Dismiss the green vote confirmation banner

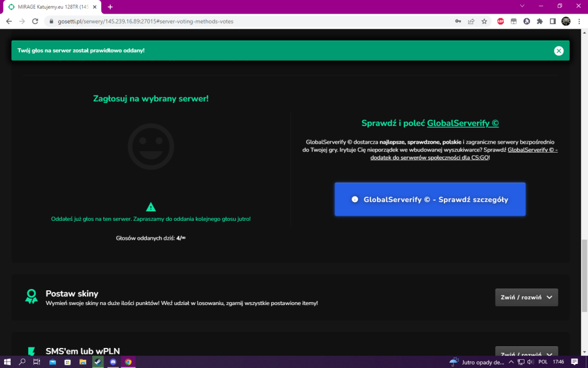(x=559, y=51)
